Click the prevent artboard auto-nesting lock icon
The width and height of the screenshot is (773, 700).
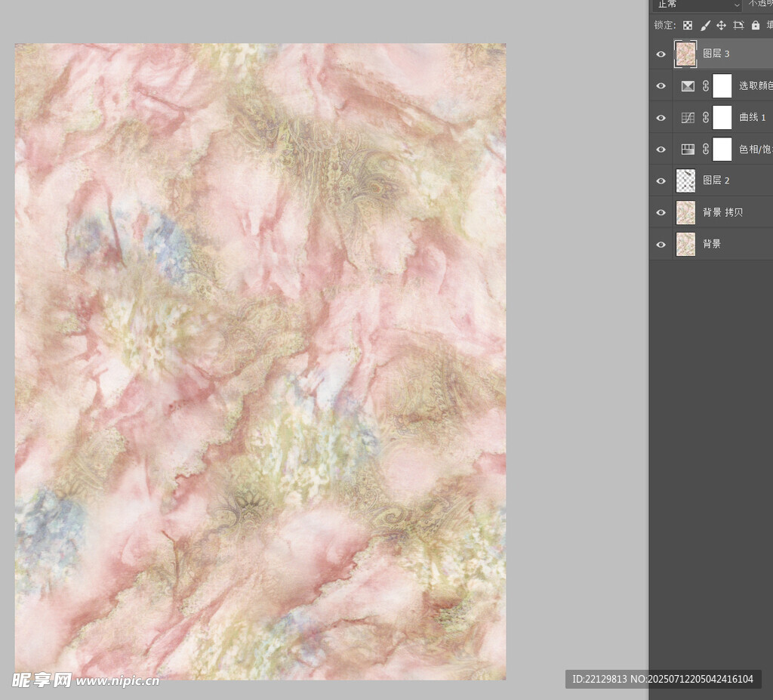(x=738, y=26)
